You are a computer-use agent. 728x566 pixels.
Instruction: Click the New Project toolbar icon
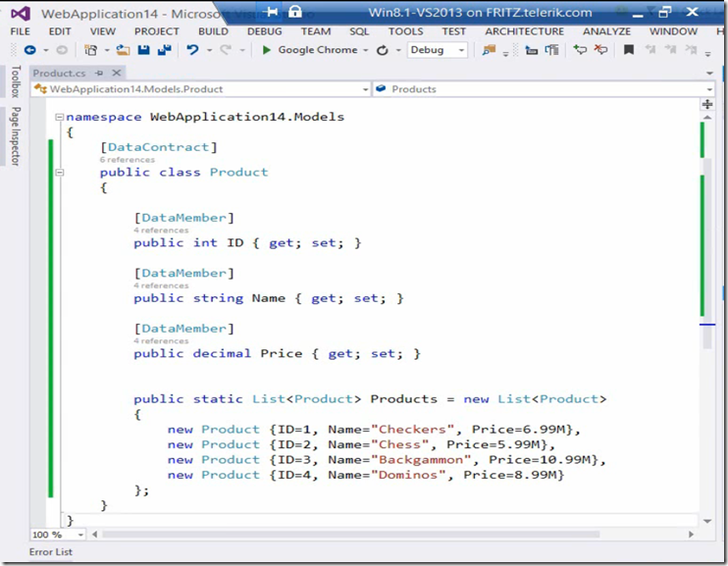click(91, 50)
